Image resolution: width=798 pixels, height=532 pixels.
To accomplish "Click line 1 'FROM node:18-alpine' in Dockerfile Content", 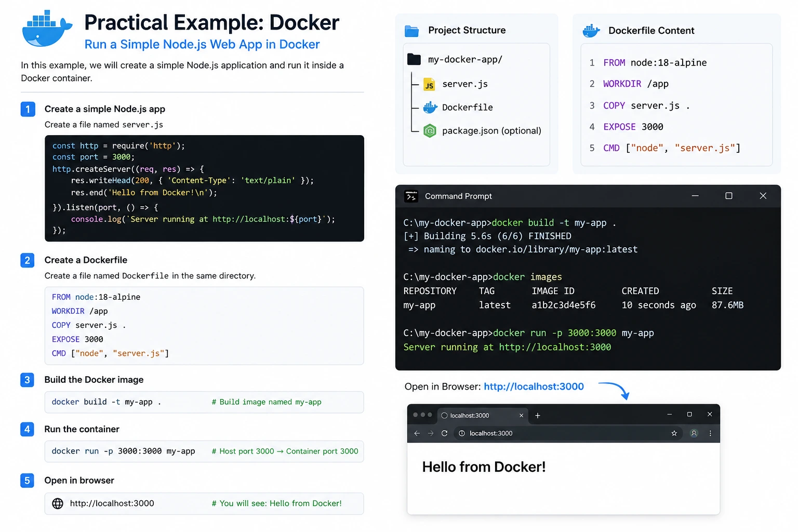I will (x=655, y=63).
